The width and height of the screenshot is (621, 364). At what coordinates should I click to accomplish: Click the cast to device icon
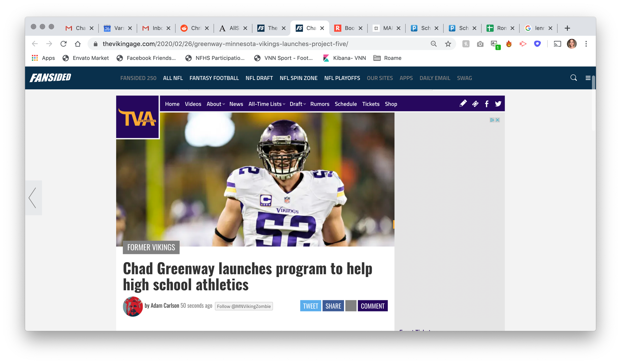pos(557,44)
